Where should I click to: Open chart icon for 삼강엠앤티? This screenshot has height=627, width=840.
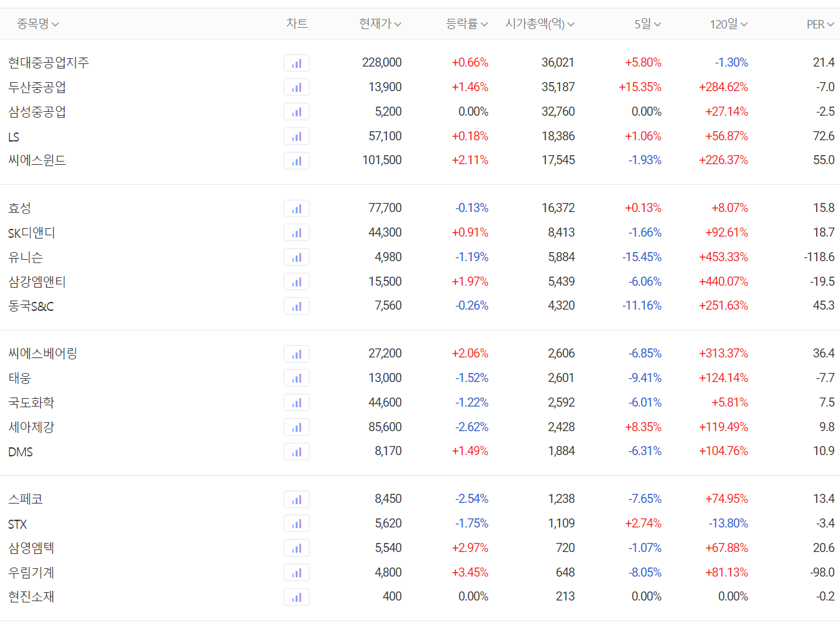pyautogui.click(x=297, y=282)
